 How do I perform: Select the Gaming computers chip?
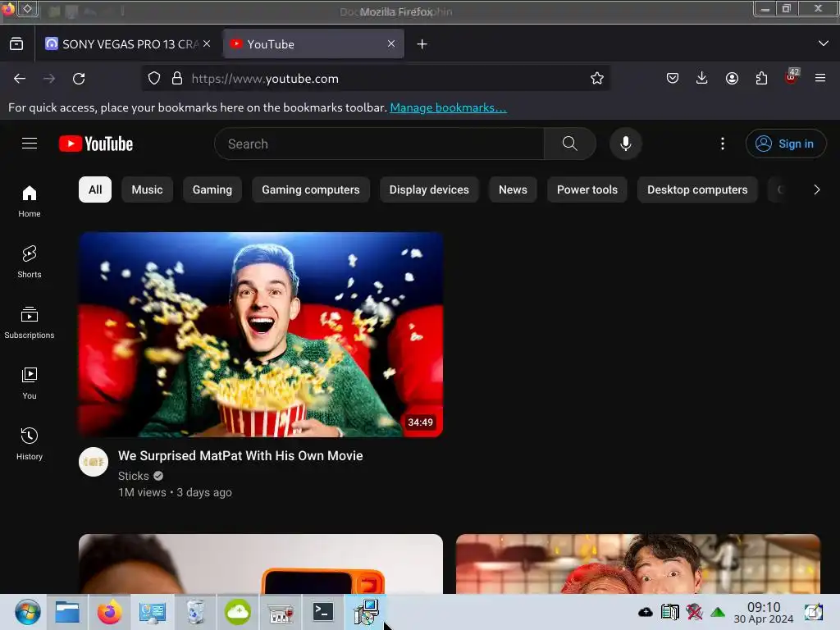(311, 189)
